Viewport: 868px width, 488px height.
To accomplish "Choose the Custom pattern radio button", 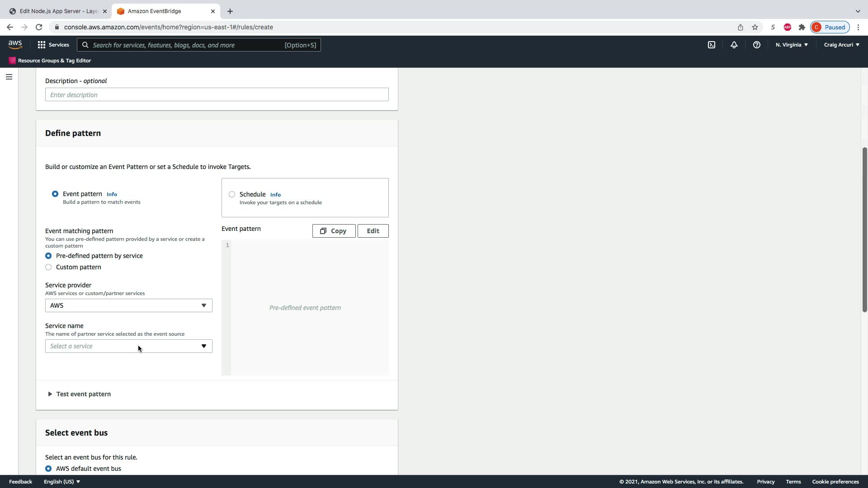I will 48,267.
